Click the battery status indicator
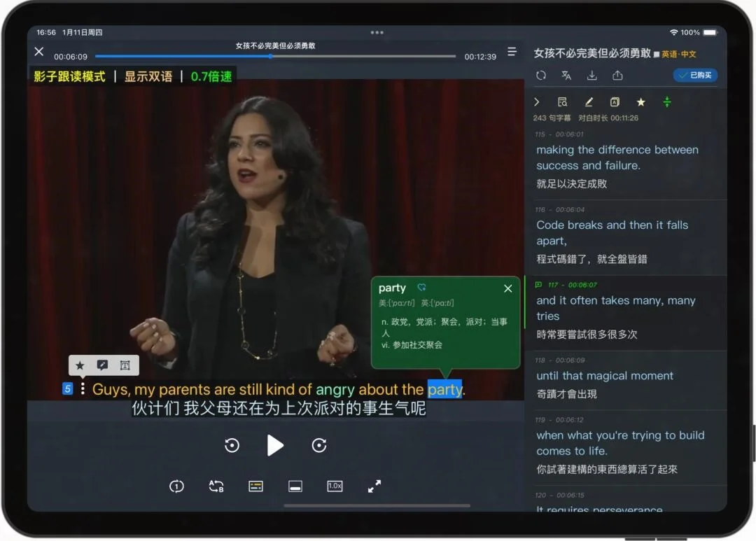 coord(710,32)
